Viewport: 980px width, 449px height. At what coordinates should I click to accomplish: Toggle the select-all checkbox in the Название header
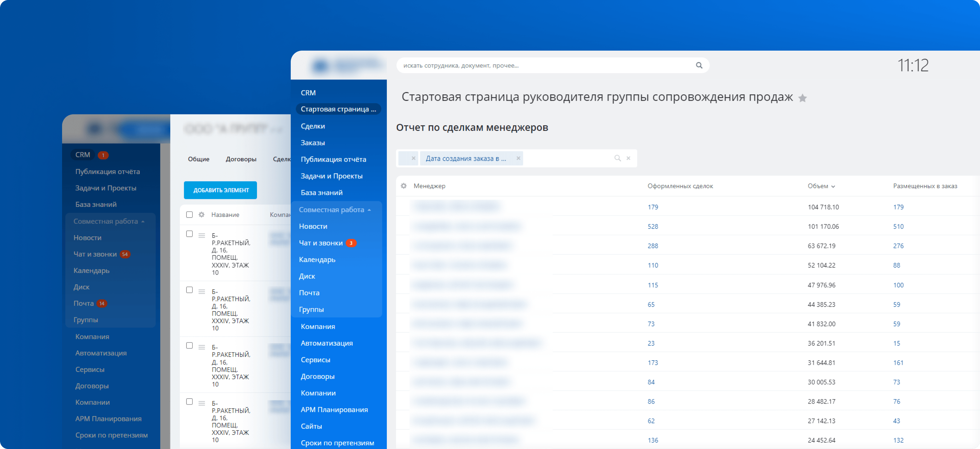189,215
